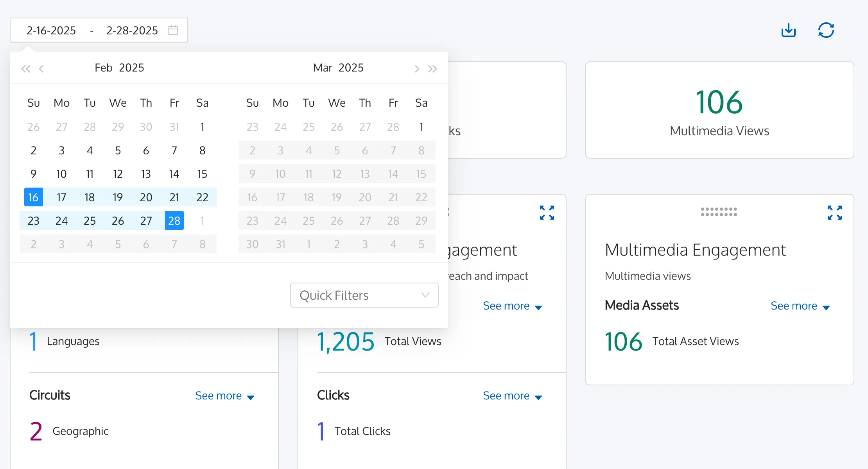Click the Mar month label in header
868x469 pixels.
pyautogui.click(x=323, y=68)
